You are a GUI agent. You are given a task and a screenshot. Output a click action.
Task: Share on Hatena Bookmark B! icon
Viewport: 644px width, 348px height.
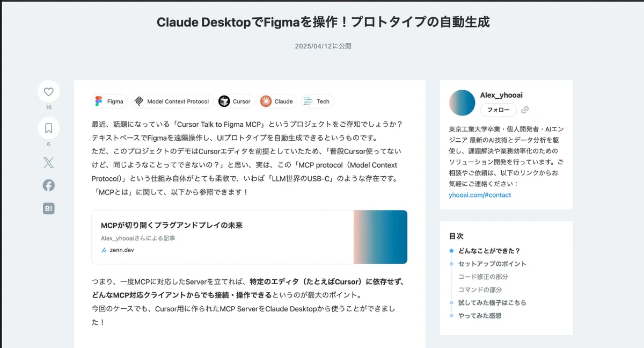pyautogui.click(x=49, y=209)
